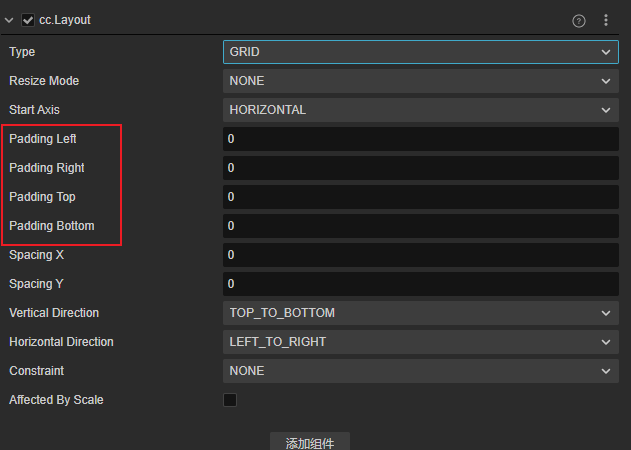Focus the Padding Left input field
Viewport: 631px width, 450px height.
tap(420, 139)
